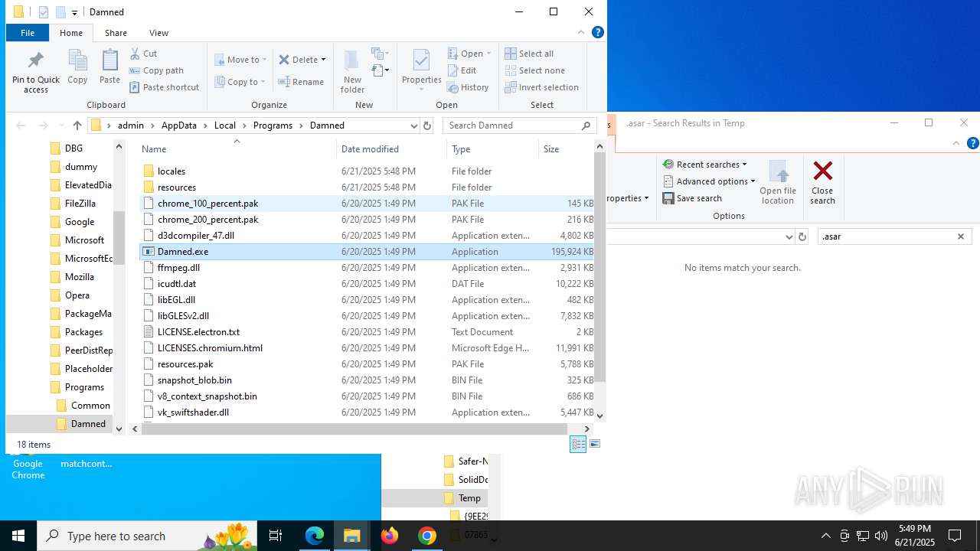Close search in the search window
The width and height of the screenshot is (980, 551).
[823, 182]
